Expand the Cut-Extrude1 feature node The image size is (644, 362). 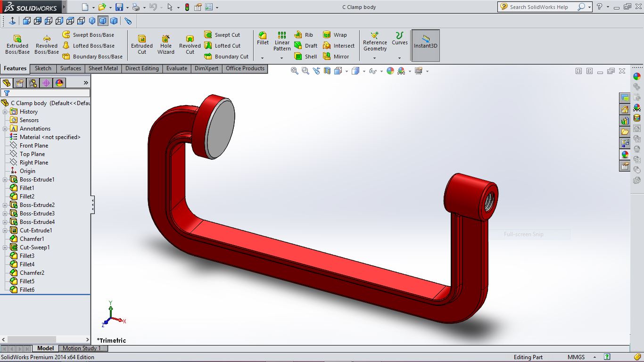pos(5,230)
